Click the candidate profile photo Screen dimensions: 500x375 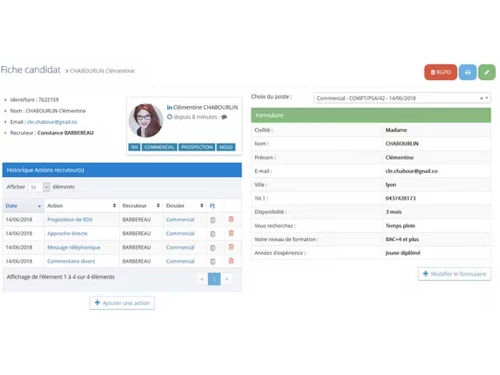(146, 120)
